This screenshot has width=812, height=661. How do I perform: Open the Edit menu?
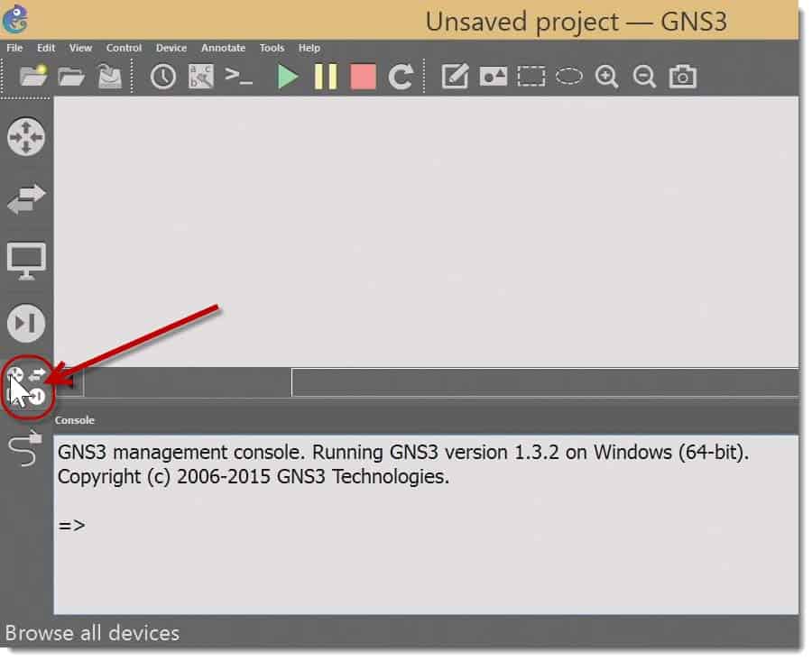46,48
